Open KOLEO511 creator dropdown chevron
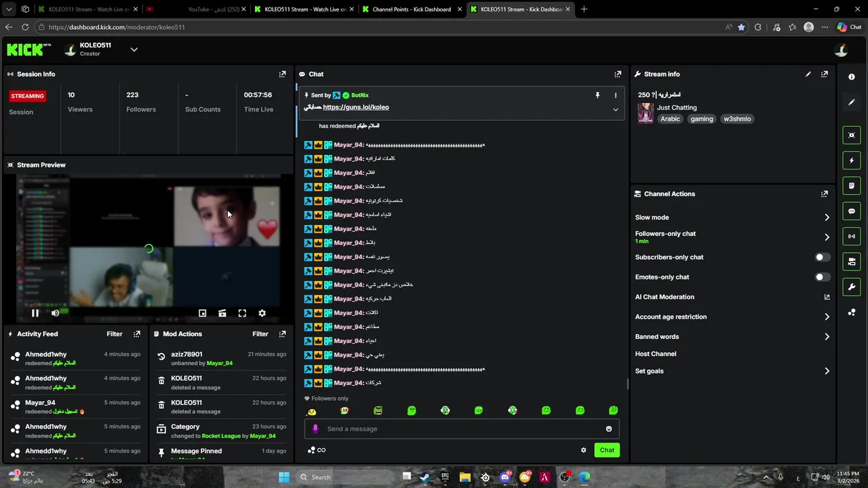The width and height of the screenshot is (868, 488). pyautogui.click(x=134, y=49)
